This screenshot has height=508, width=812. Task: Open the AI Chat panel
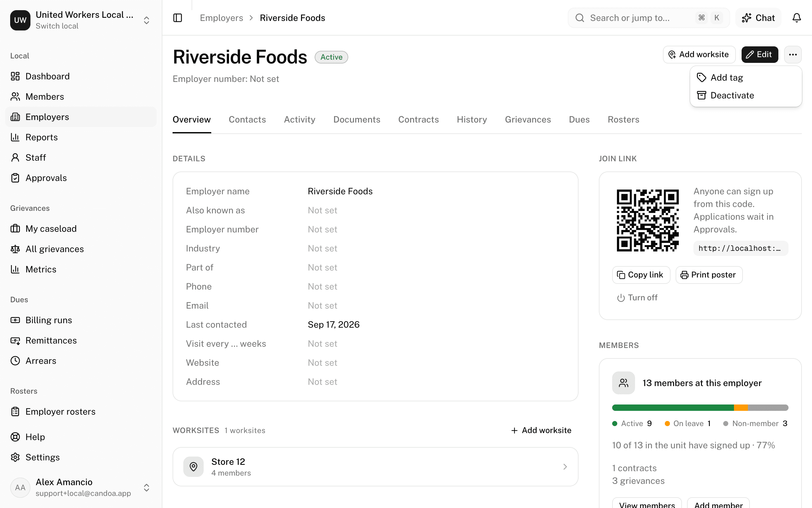click(x=758, y=18)
